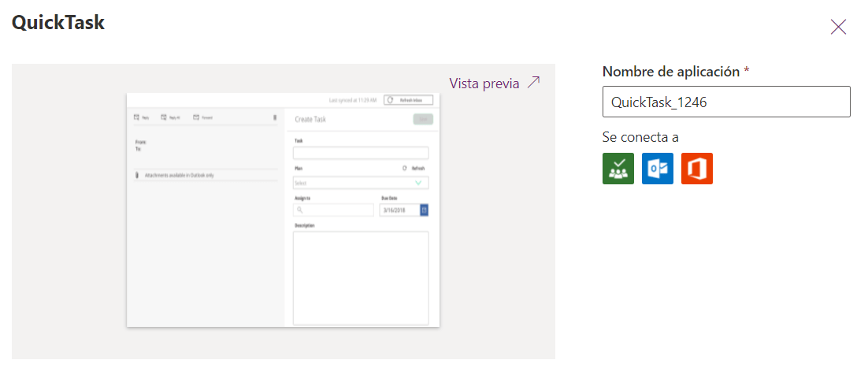Image resolution: width=868 pixels, height=371 pixels.
Task: Click the Forward icon in preview
Action: pos(196,117)
